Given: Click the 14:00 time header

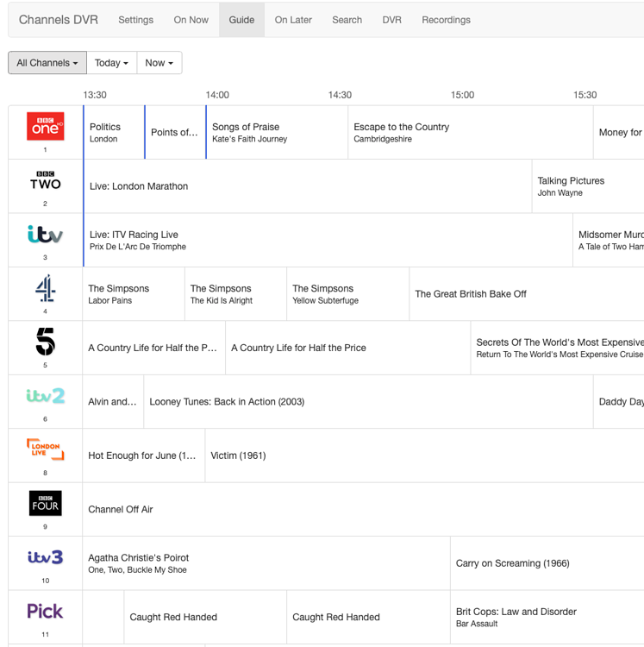Looking at the screenshot, I should click(217, 95).
